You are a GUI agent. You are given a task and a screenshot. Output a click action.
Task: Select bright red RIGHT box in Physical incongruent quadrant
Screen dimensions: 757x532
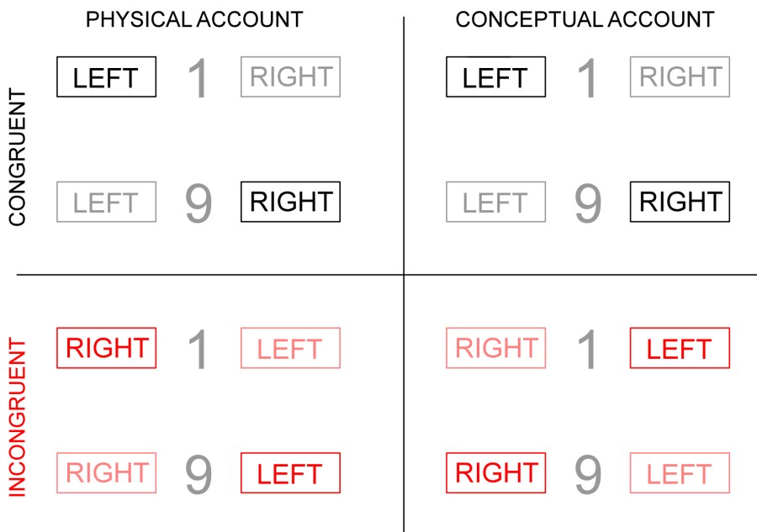(106, 348)
